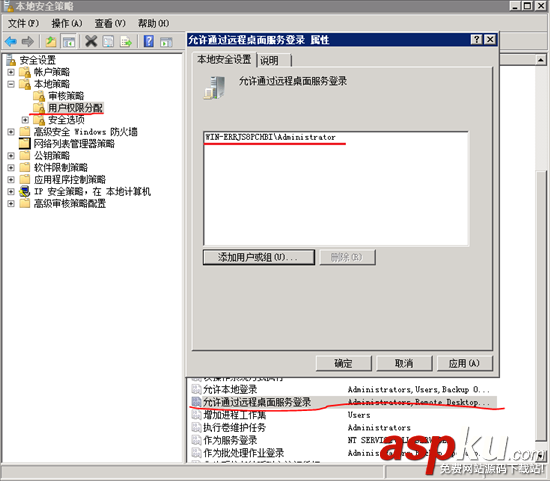This screenshot has width=550, height=481.
Task: Click the 作为批处理作业登录 policy icon
Action: (x=196, y=453)
